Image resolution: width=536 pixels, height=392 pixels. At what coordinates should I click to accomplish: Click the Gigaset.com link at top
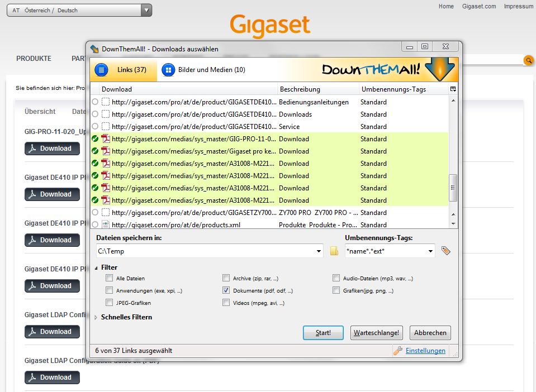[479, 6]
